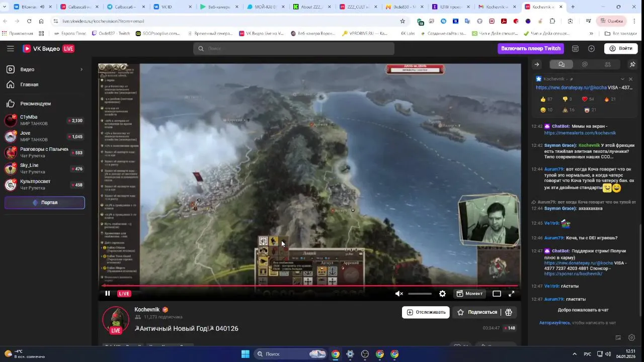Open the Windows Start menu
The height and width of the screenshot is (362, 644).
pyautogui.click(x=246, y=354)
